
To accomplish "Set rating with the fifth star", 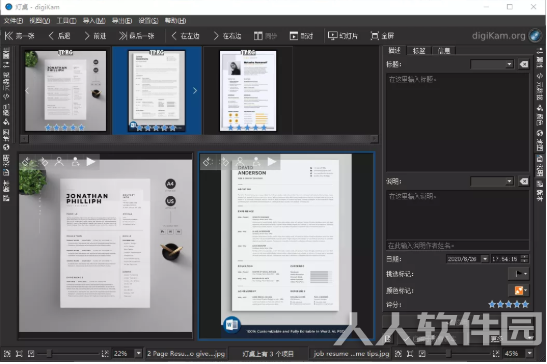I will tap(525, 305).
